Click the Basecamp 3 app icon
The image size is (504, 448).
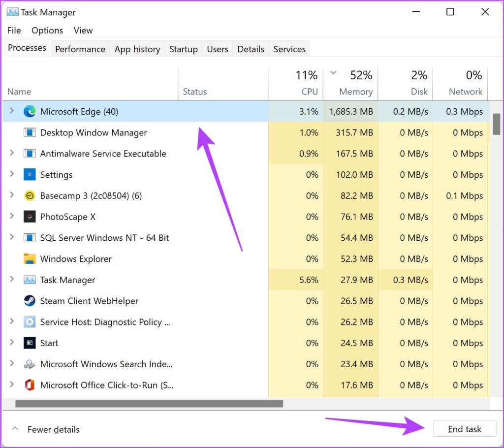(x=30, y=195)
